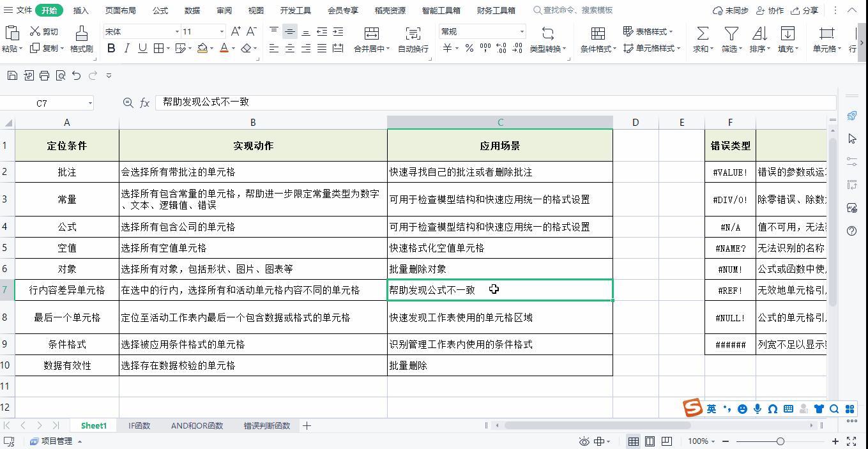The height and width of the screenshot is (449, 868).
Task: Click the font color red A swatch
Action: (224, 49)
